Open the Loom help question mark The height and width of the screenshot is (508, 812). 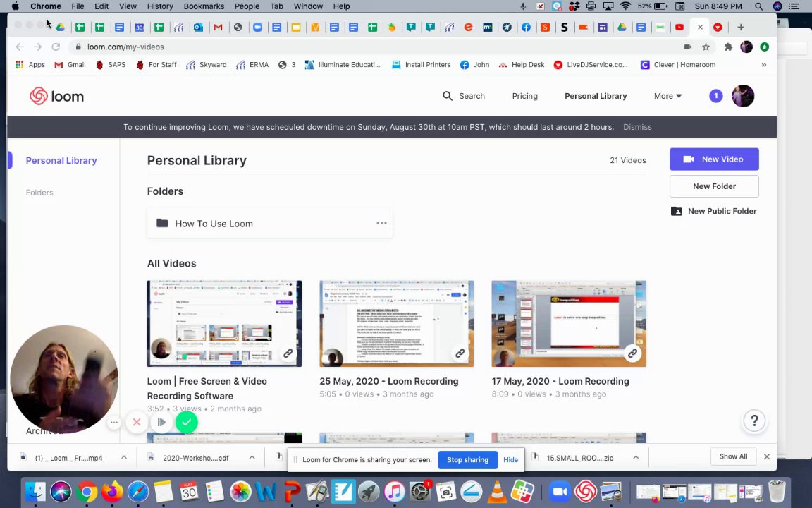(754, 421)
